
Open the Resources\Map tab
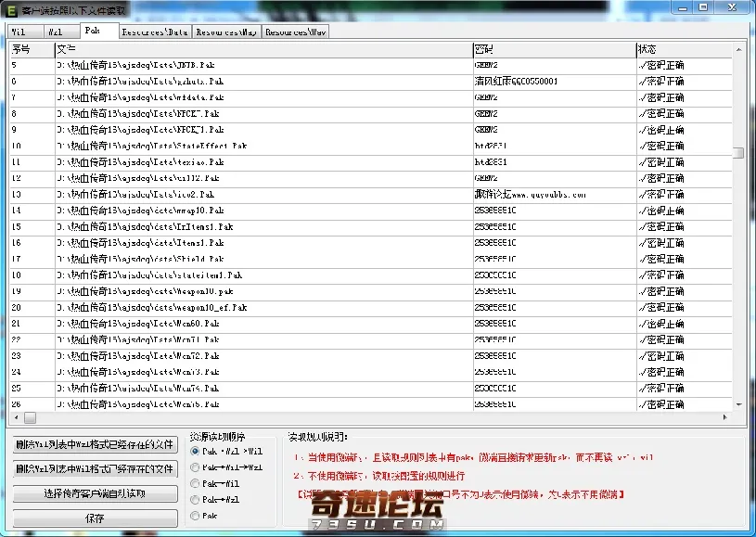(226, 32)
